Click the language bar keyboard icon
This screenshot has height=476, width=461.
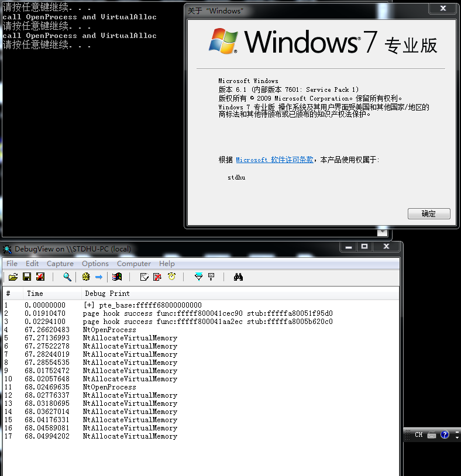pos(432,435)
